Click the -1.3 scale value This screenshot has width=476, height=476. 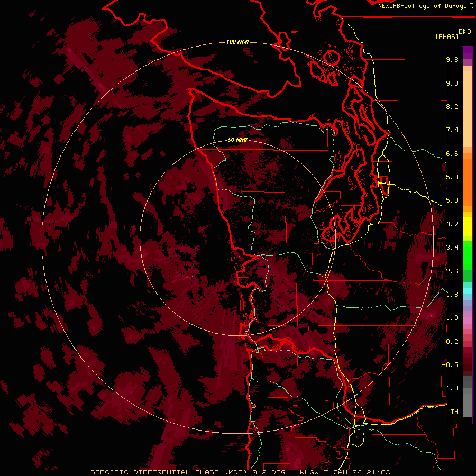(451, 388)
